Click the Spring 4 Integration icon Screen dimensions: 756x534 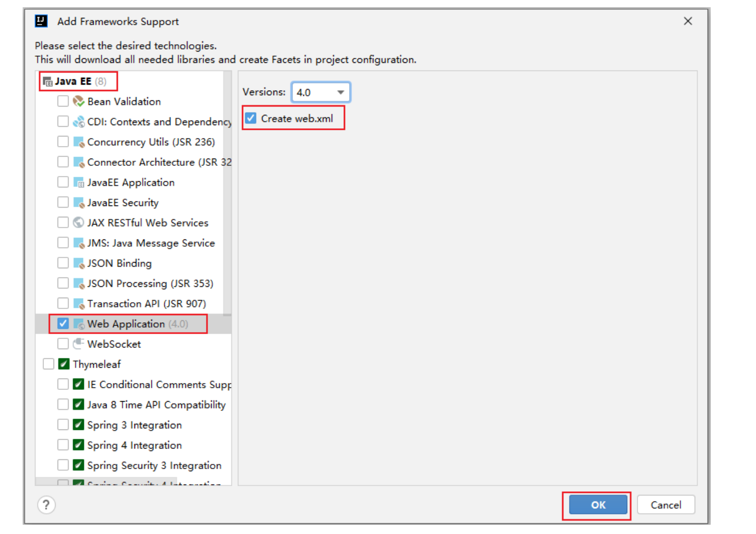(x=78, y=444)
